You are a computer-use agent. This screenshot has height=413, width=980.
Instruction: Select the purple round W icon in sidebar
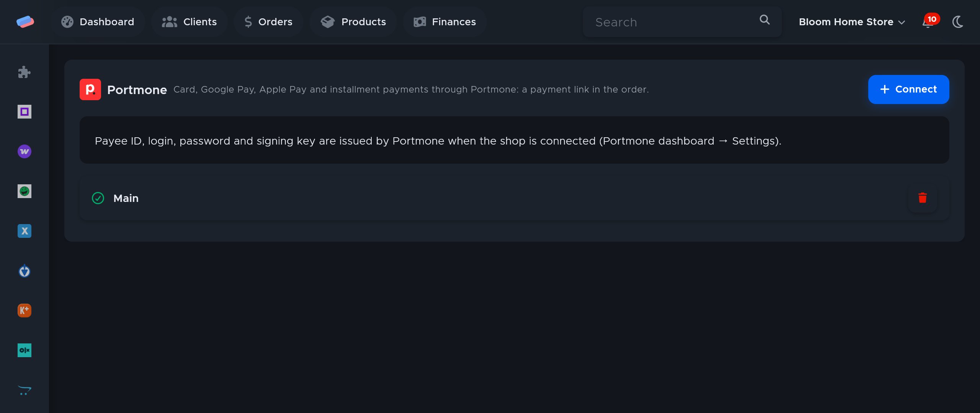[24, 151]
